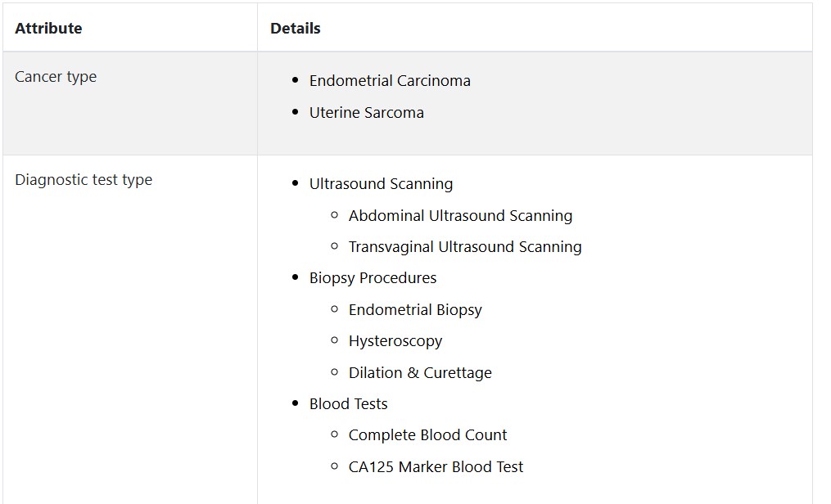
Task: Click the Endometrial Biopsy sub-item
Action: pos(415,310)
